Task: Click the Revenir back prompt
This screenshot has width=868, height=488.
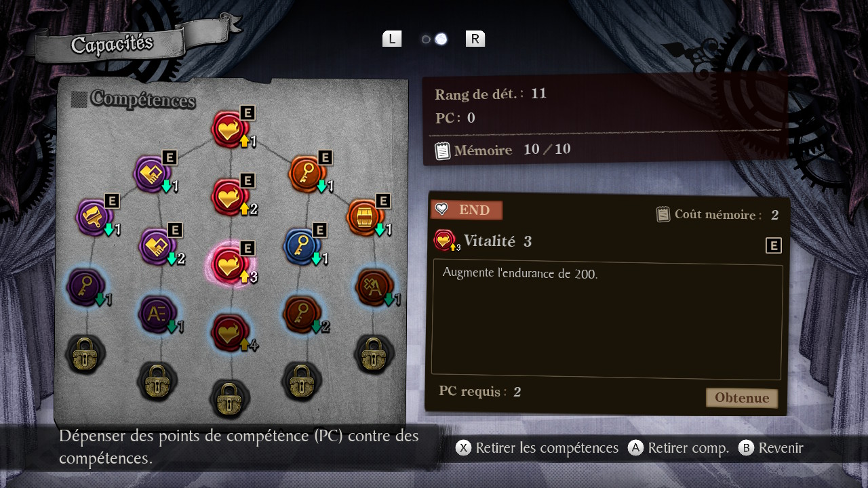Action: click(771, 448)
